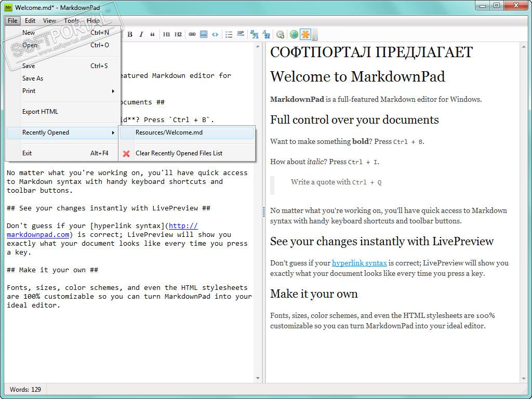Viewport: 532px width, 399px height.
Task: Apply Heading 2 with the H2 button
Action: [178, 34]
